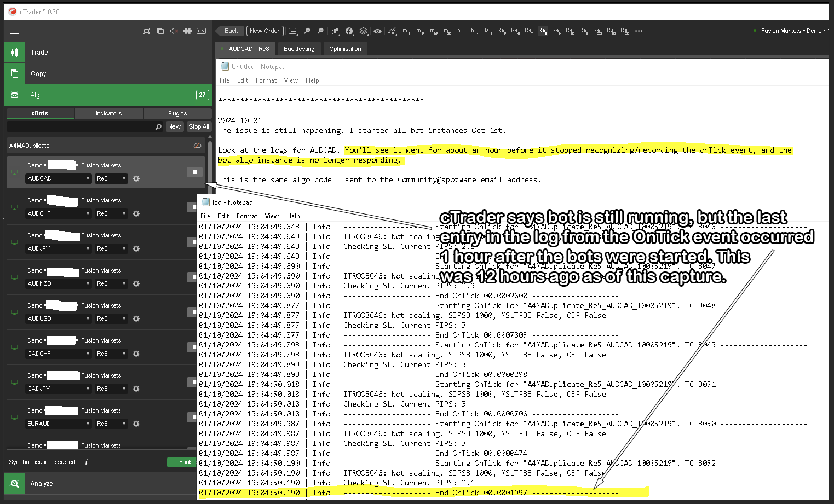Viewport: 834px width, 504px height.
Task: Open the Trade section candlestick icon
Action: pos(15,53)
